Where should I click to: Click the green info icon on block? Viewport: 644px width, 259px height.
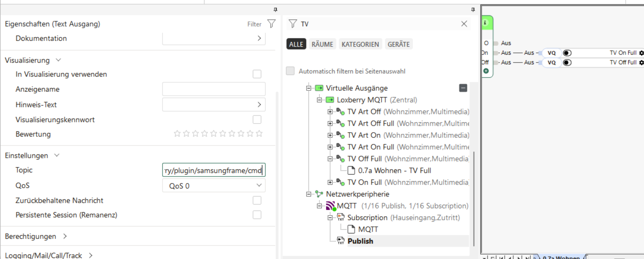click(x=485, y=22)
